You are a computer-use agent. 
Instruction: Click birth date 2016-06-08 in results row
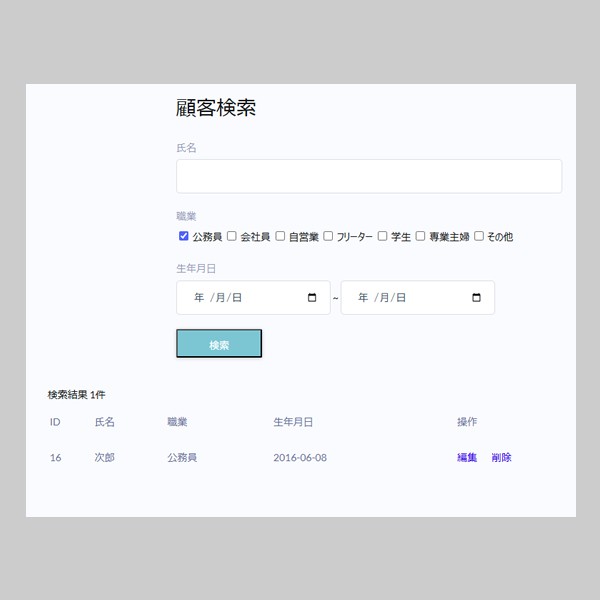click(x=300, y=458)
